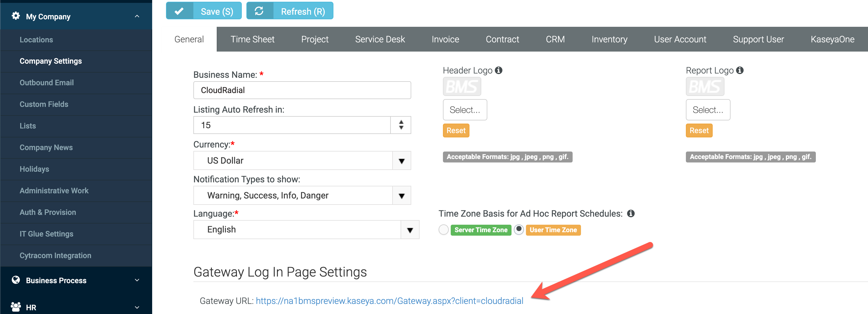This screenshot has width=868, height=314.
Task: Expand the Business Process menu section
Action: (137, 280)
